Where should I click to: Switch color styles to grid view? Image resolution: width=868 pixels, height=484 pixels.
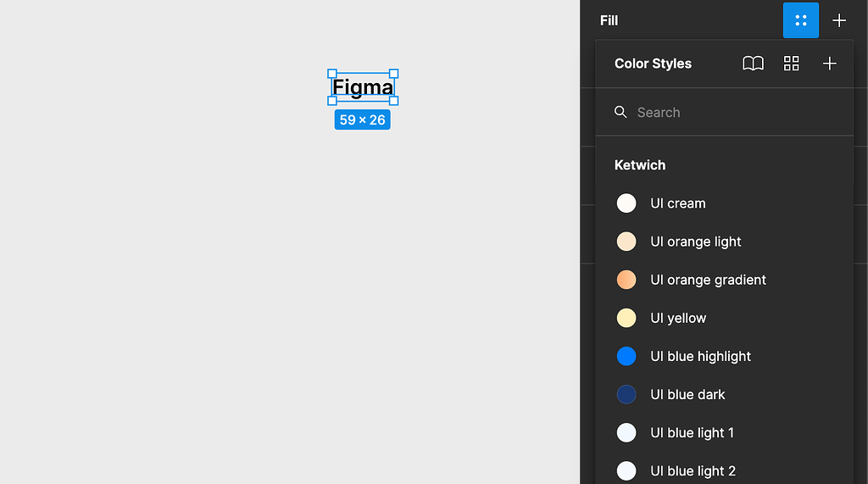(x=791, y=64)
